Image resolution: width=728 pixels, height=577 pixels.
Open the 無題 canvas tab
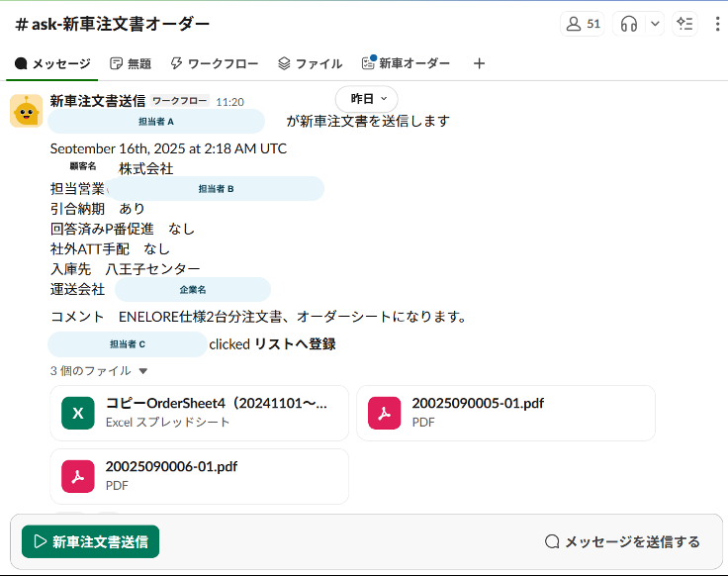pos(131,63)
